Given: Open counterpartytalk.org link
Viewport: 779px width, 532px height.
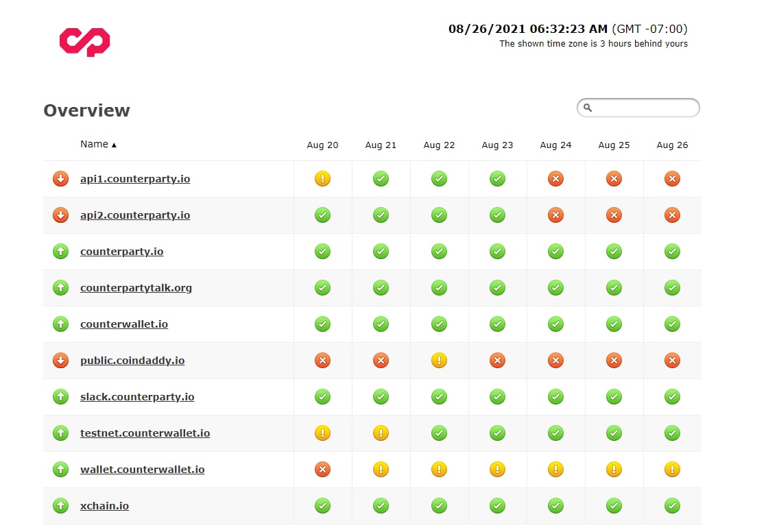Looking at the screenshot, I should pos(136,288).
